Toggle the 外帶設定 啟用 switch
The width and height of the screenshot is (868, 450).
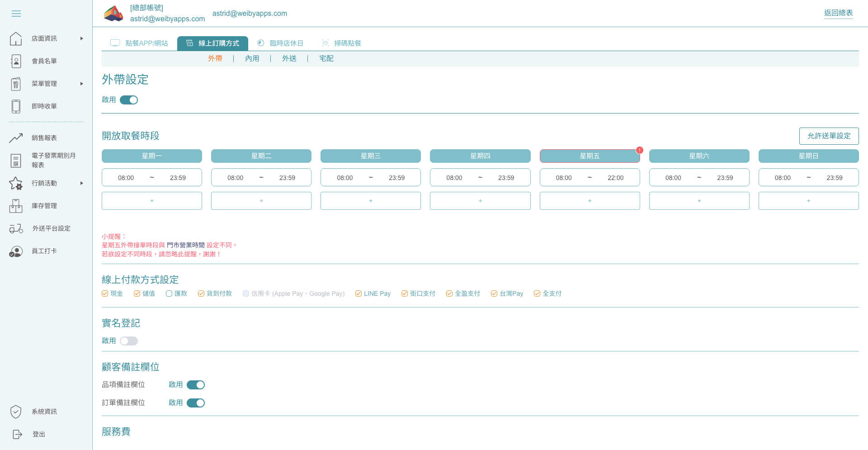(129, 100)
